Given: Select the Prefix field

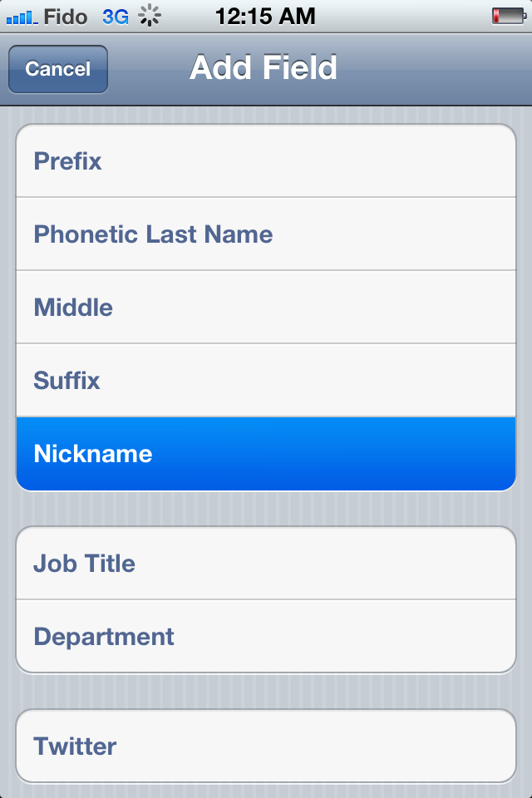Looking at the screenshot, I should click(266, 161).
